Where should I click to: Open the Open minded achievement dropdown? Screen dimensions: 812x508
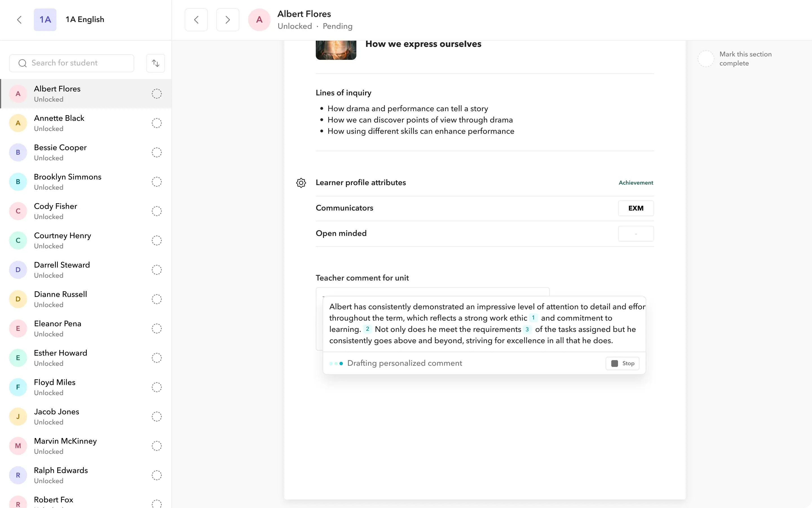(x=636, y=233)
